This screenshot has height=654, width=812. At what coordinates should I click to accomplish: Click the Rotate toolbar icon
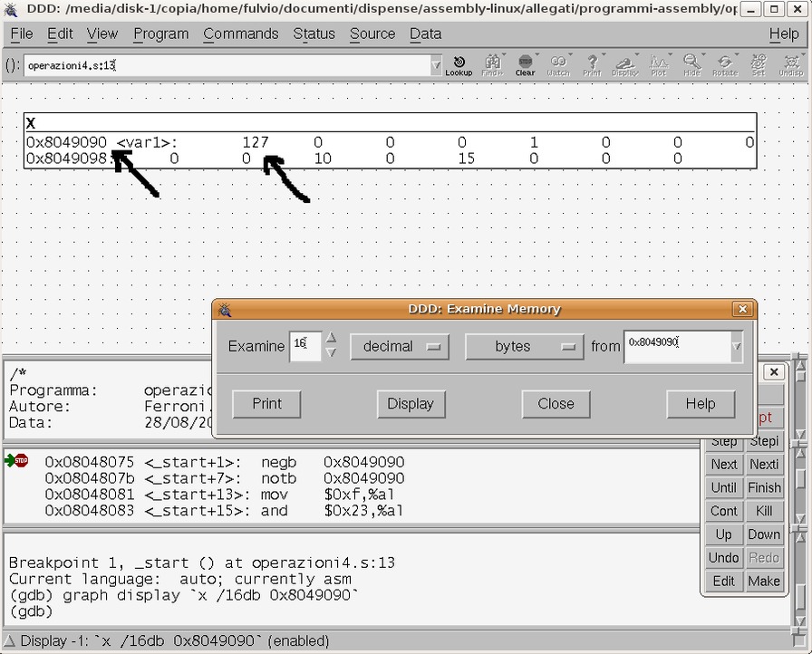(725, 66)
